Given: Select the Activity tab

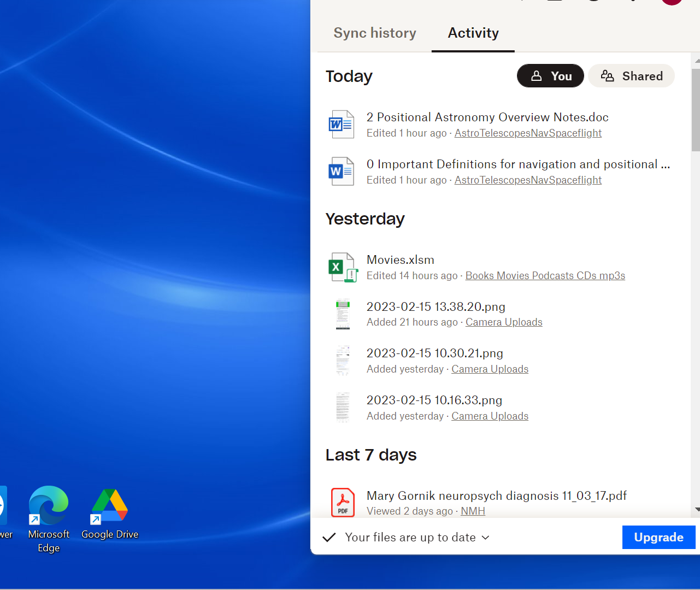Looking at the screenshot, I should point(473,33).
